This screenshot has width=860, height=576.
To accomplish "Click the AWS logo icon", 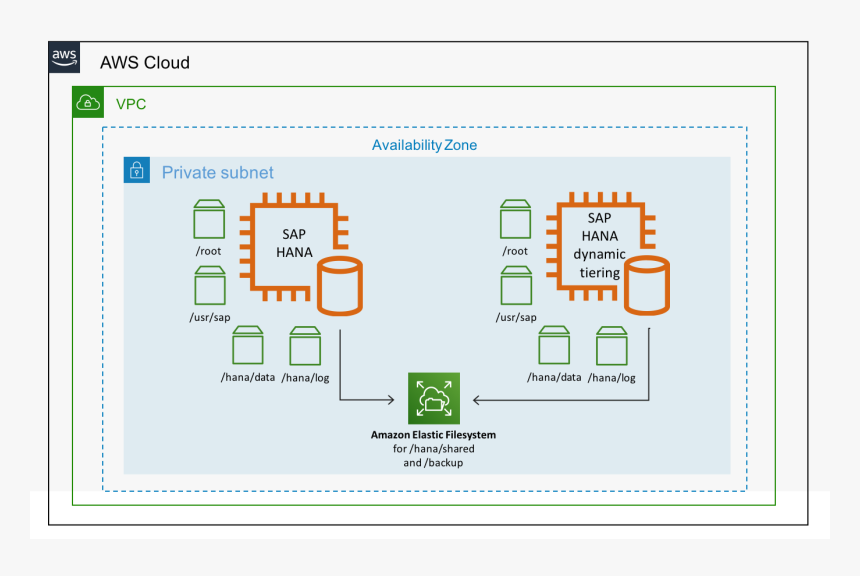I will pyautogui.click(x=64, y=57).
